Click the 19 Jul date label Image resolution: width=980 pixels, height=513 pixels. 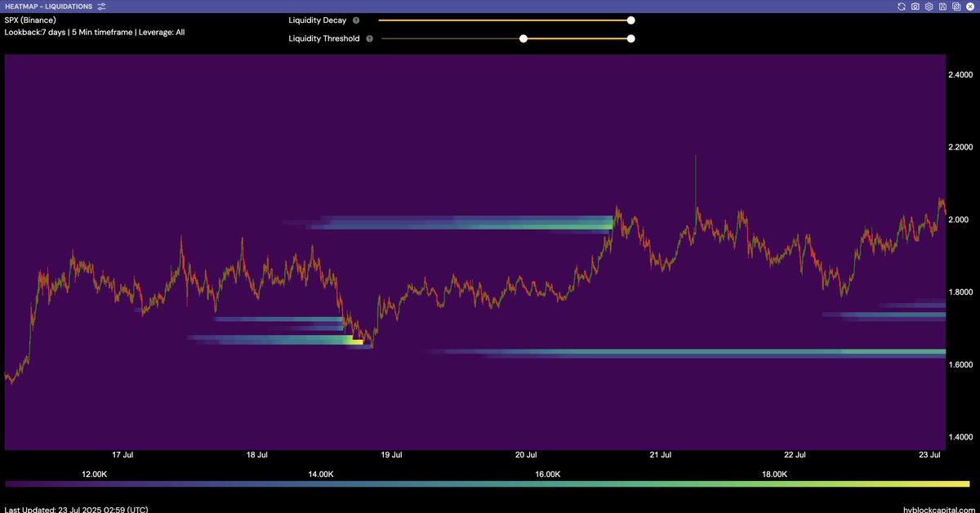point(391,455)
